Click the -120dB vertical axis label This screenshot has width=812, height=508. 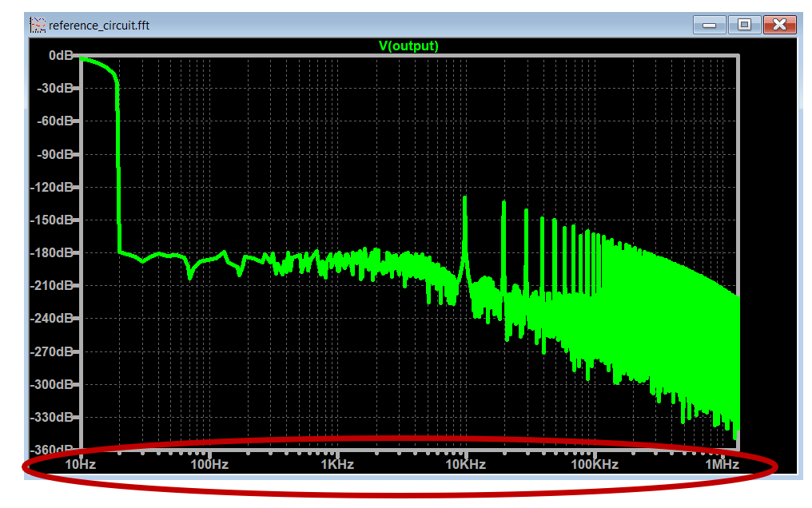(53, 187)
